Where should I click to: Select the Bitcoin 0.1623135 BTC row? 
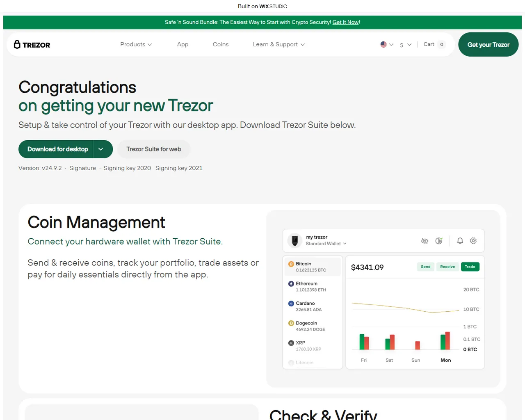click(313, 267)
